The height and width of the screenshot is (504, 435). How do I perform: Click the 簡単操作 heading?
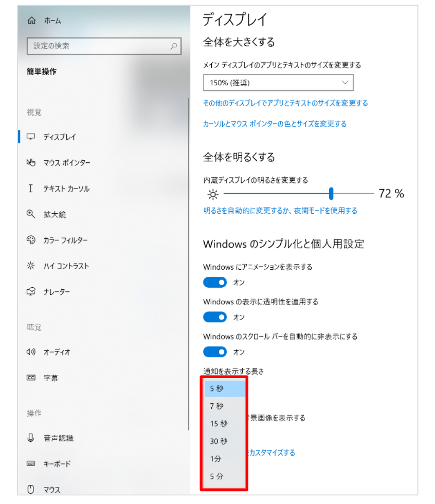tap(42, 71)
